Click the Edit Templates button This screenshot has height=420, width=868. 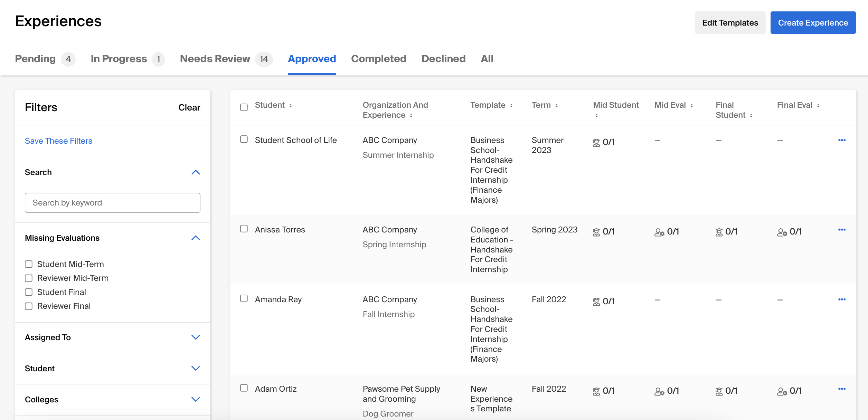(730, 23)
